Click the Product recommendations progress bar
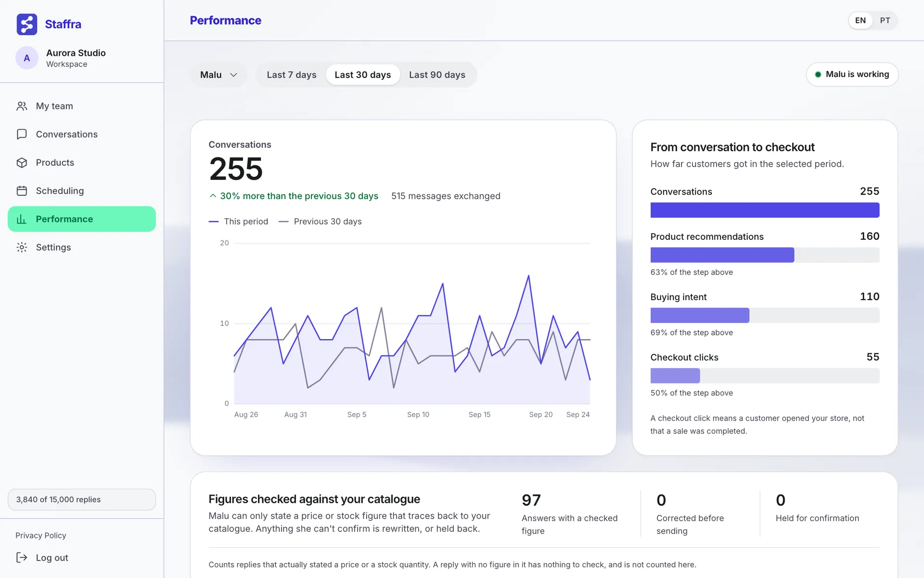 [765, 255]
